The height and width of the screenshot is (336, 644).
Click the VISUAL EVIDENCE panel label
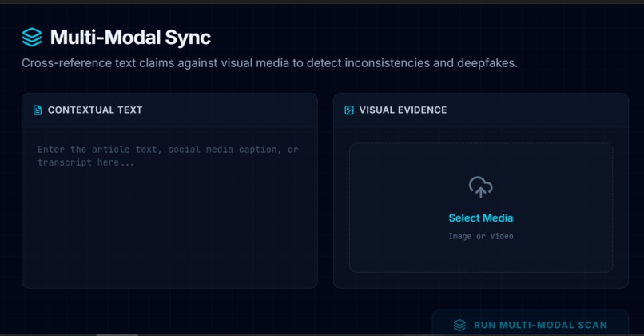403,110
